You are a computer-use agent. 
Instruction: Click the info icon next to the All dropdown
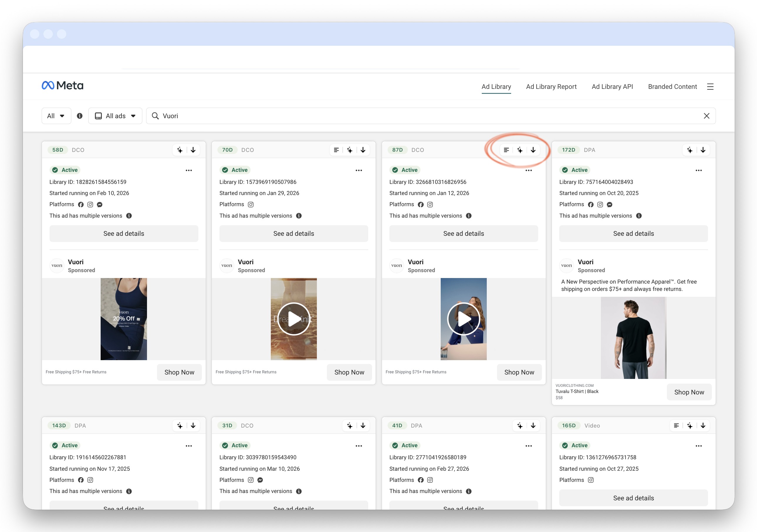(80, 116)
